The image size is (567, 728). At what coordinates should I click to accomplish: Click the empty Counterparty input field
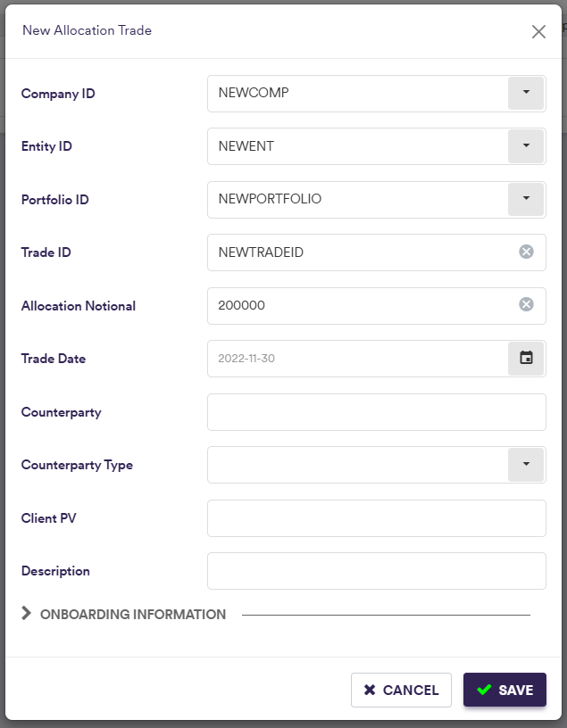pyautogui.click(x=376, y=412)
